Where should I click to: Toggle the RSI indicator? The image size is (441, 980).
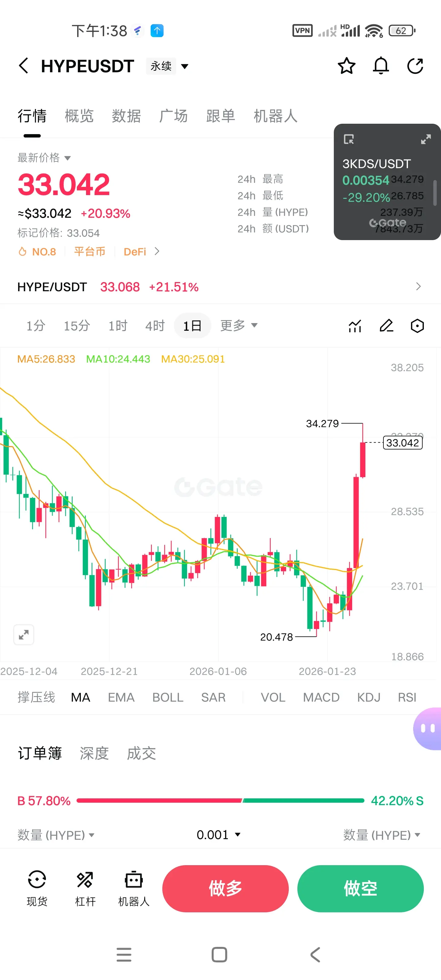407,697
